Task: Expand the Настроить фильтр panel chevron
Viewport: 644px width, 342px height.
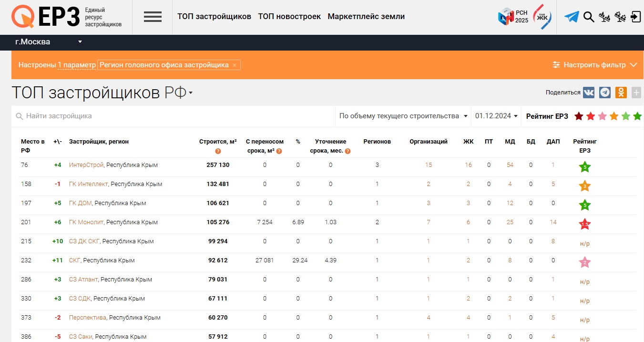Action: click(x=634, y=65)
